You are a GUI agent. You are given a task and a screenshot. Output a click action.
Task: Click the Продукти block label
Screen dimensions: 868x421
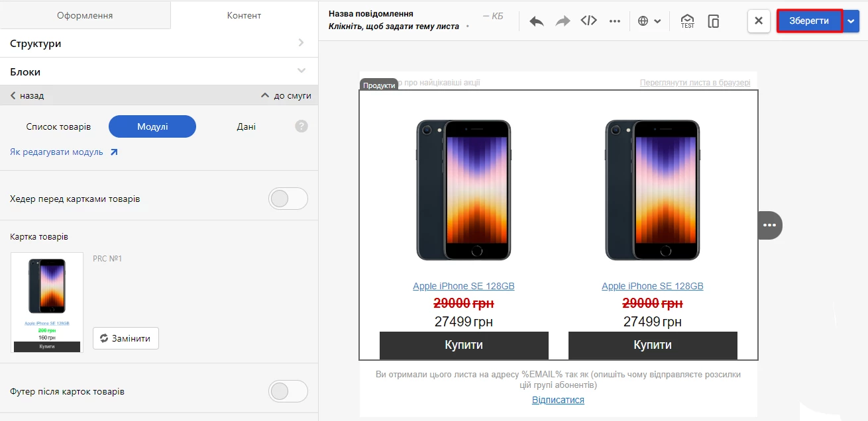point(379,85)
